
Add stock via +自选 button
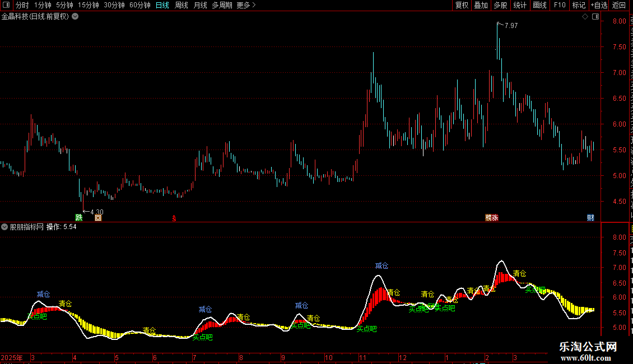(599, 5)
